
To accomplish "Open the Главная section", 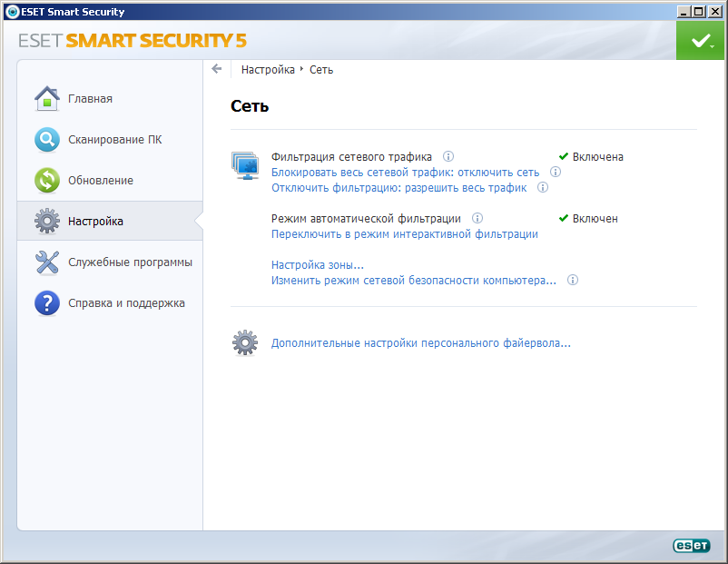I will [x=90, y=98].
